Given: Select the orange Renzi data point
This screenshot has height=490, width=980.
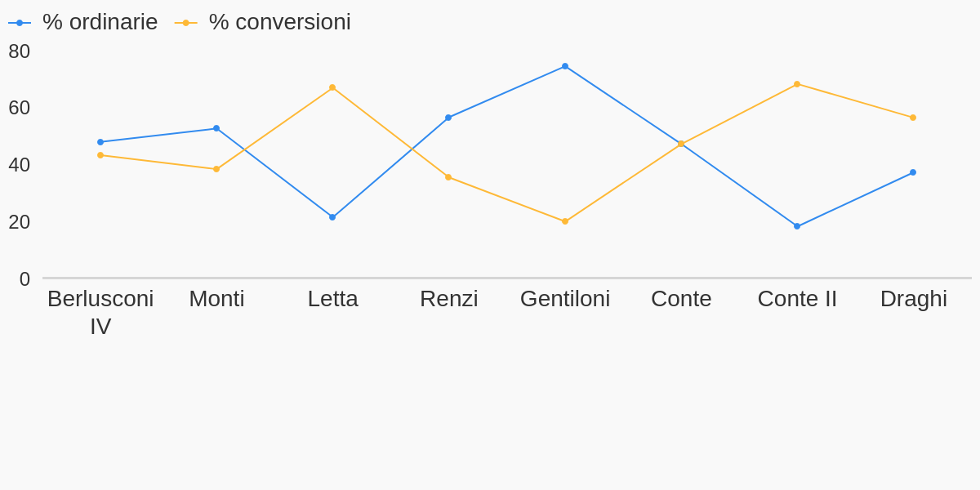Looking at the screenshot, I should point(448,177).
